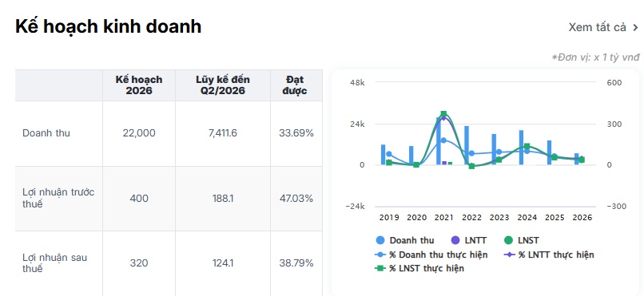This screenshot has width=644, height=296.
Task: Click the 320 after-tax profit plan cell
Action: (139, 263)
